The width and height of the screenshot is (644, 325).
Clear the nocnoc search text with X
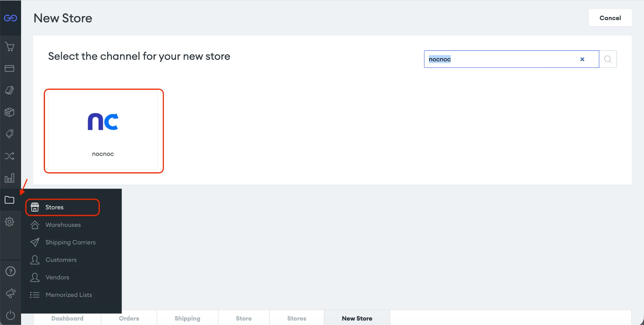click(x=582, y=59)
